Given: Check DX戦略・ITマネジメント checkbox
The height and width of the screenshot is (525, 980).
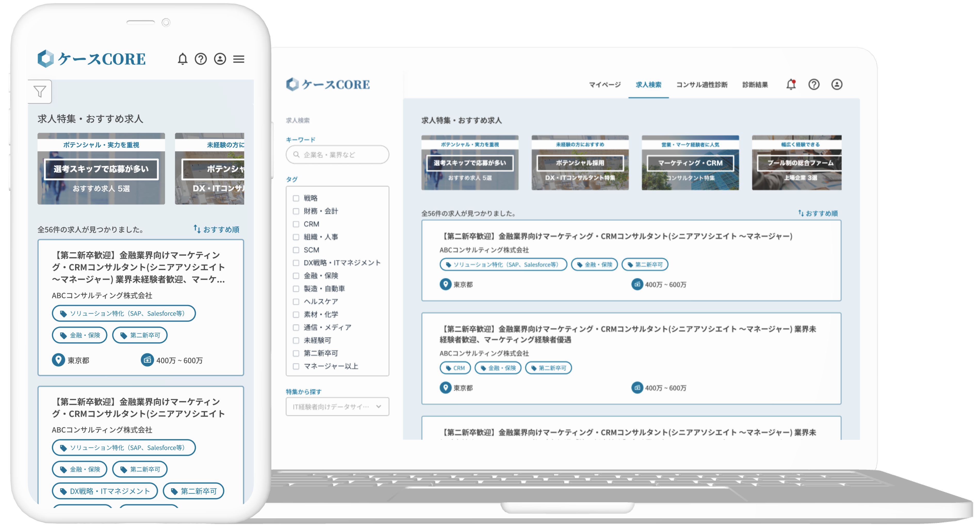Looking at the screenshot, I should point(296,263).
